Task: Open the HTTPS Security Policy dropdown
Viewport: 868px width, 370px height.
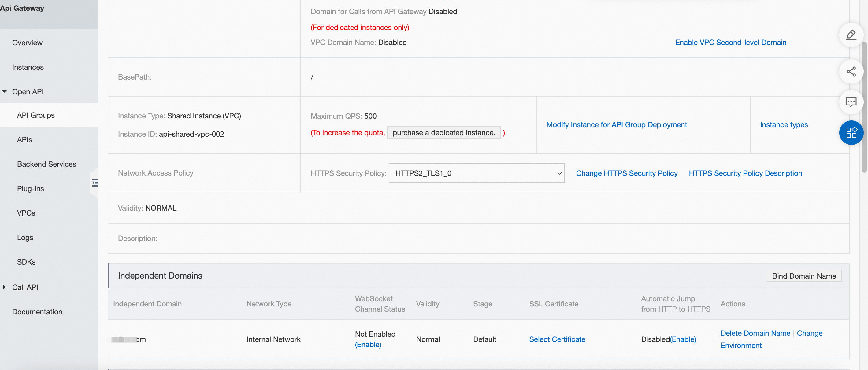Action: 476,173
